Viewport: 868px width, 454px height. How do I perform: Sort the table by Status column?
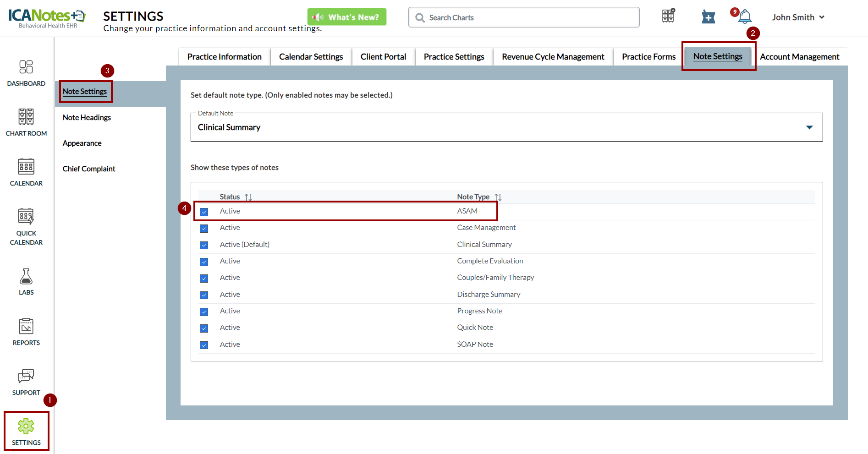[x=248, y=197]
